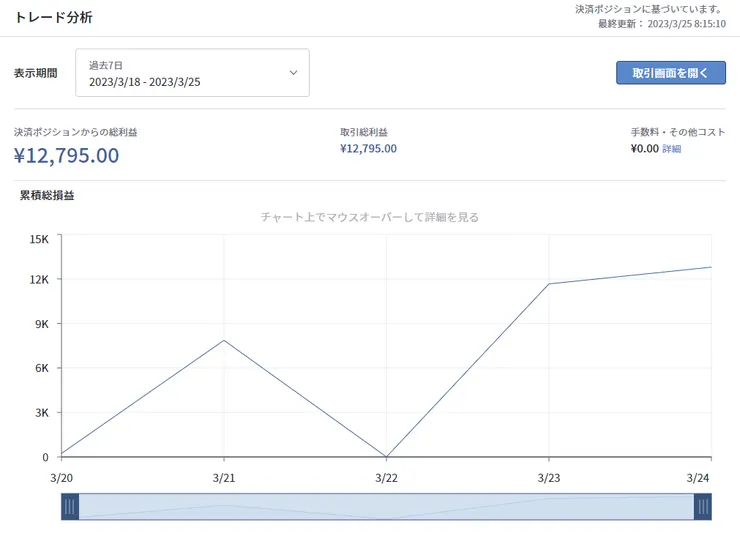Click the トレード分析 page heading
The width and height of the screenshot is (740, 534).
pos(53,18)
